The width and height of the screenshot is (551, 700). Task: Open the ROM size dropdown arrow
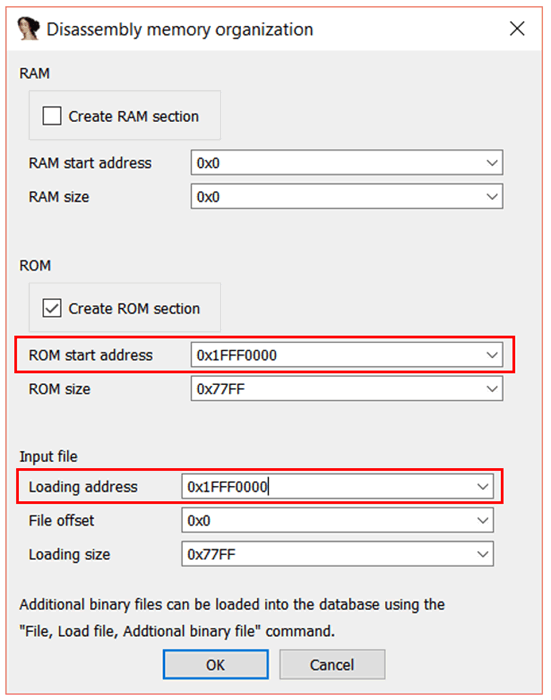(492, 389)
